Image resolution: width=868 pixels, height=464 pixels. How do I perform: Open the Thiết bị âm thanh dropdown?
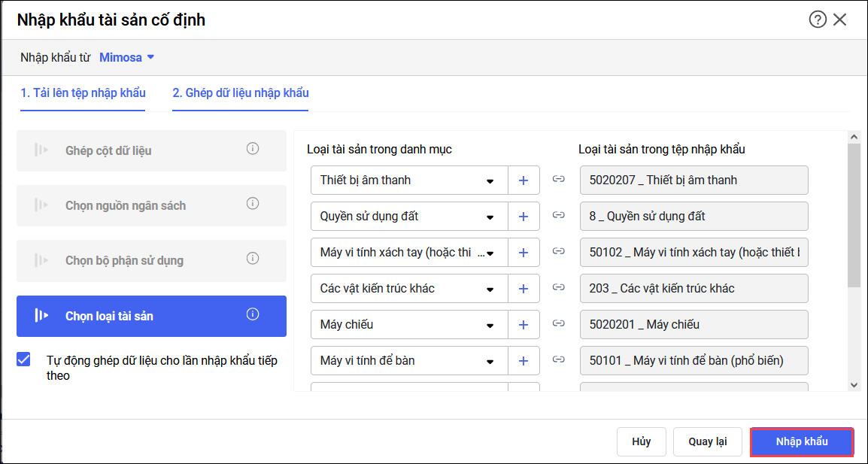(490, 181)
